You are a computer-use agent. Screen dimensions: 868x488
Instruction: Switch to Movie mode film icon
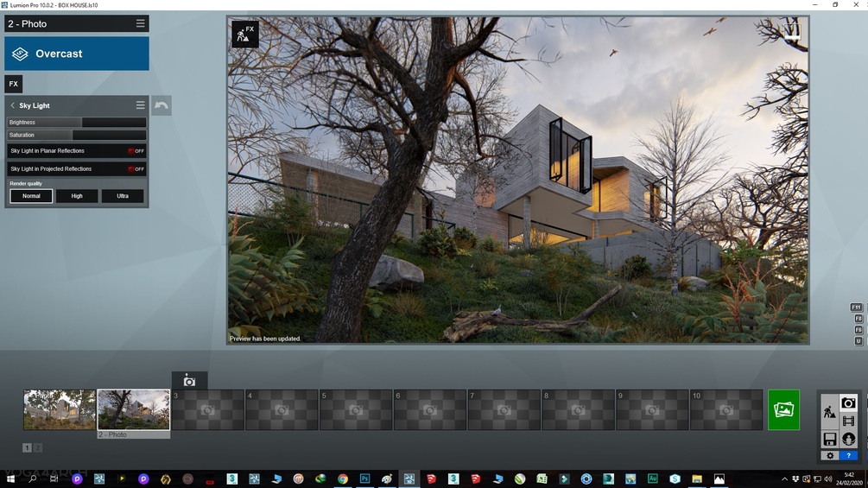[x=848, y=421]
